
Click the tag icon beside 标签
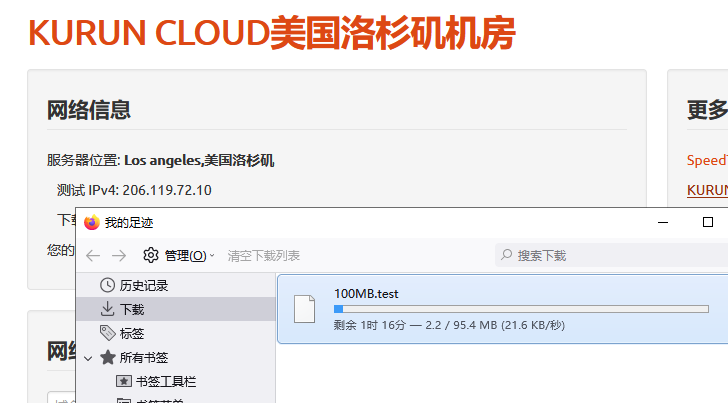107,333
